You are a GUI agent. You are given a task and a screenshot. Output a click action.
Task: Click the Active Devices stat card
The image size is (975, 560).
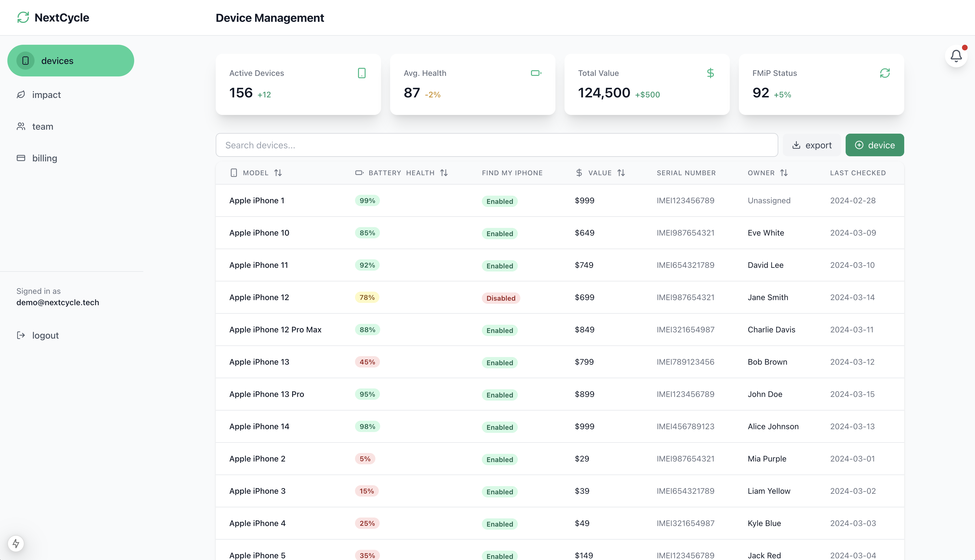(298, 84)
